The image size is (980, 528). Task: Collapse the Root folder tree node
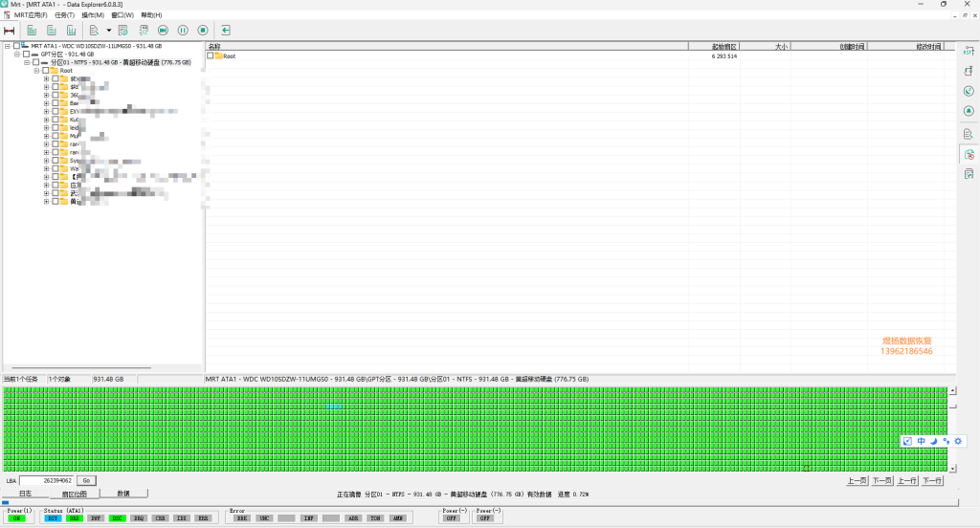click(x=36, y=71)
